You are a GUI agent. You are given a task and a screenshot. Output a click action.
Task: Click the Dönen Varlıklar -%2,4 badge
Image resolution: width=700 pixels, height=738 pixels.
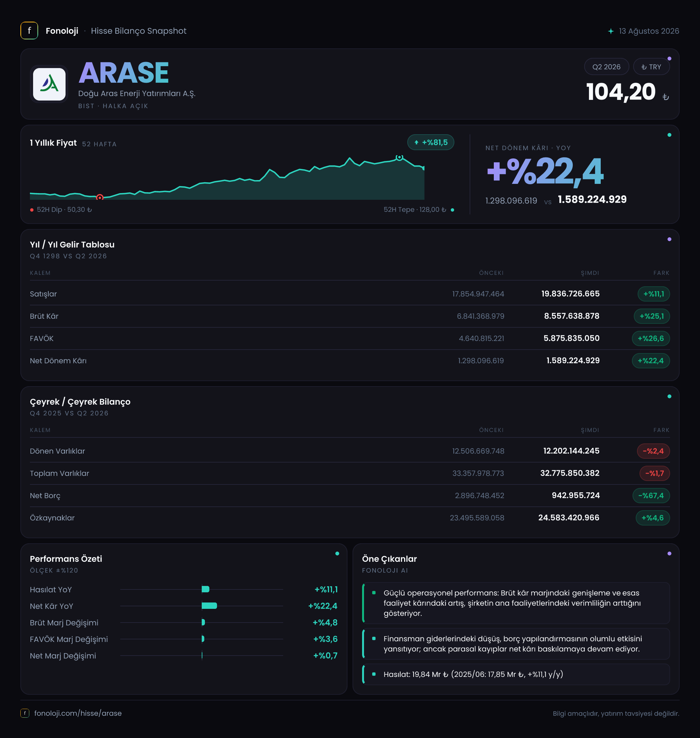653,451
